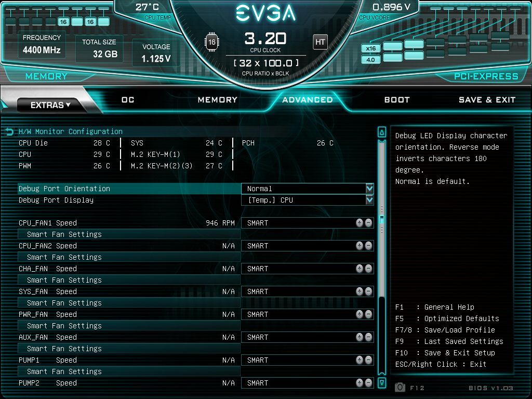The height and width of the screenshot is (399, 532).
Task: Click plus button on PWR_FAN row
Action: tap(360, 314)
